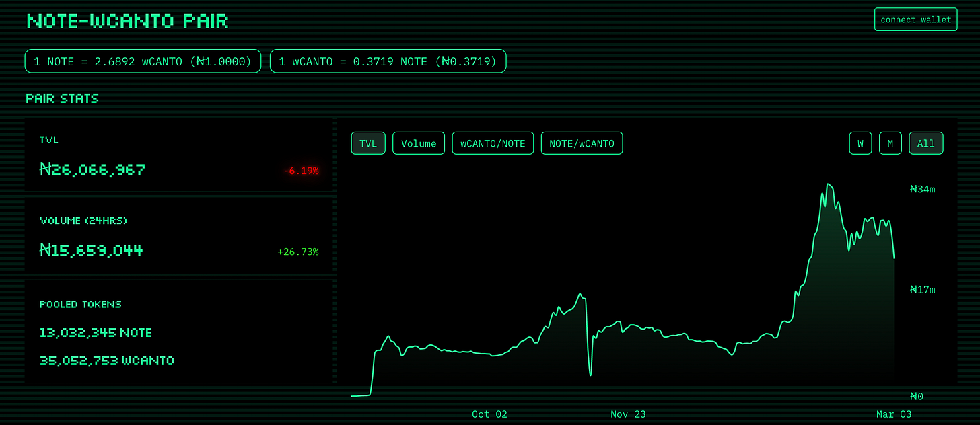Click the 24hr volume value ₦15,659,044
The height and width of the screenshot is (425, 980).
pyautogui.click(x=92, y=251)
